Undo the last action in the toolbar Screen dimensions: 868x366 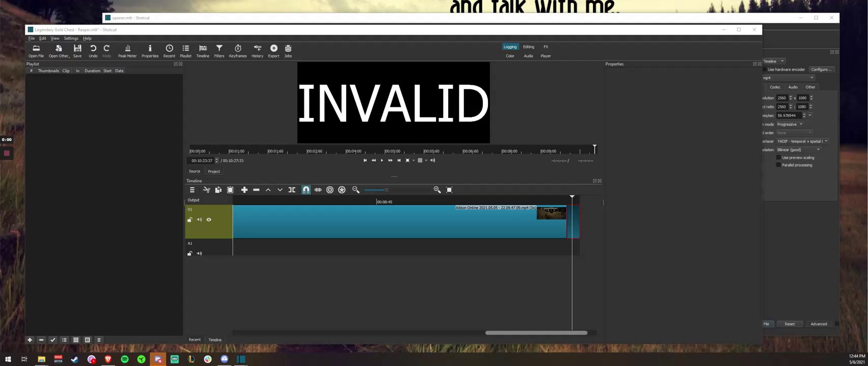pyautogui.click(x=93, y=51)
